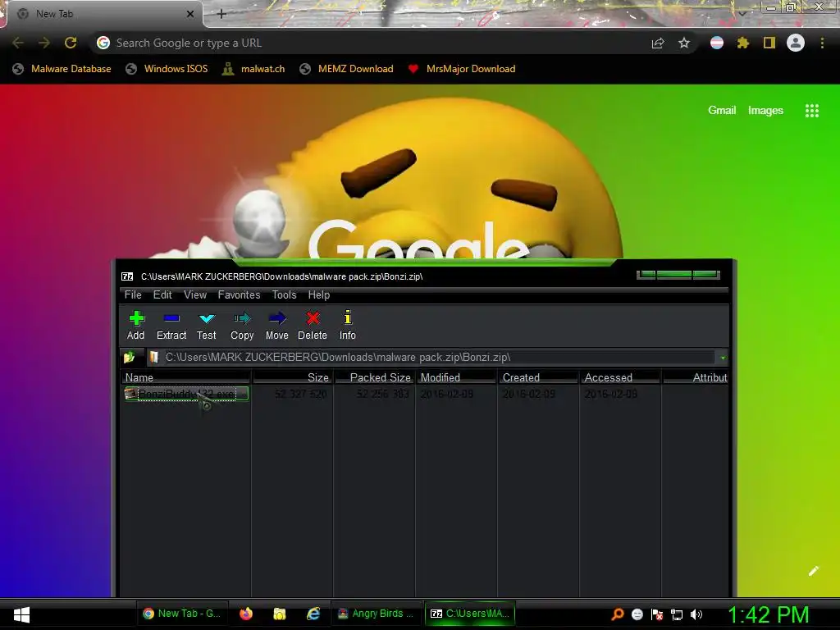Delete selected file with red X icon

point(313,325)
